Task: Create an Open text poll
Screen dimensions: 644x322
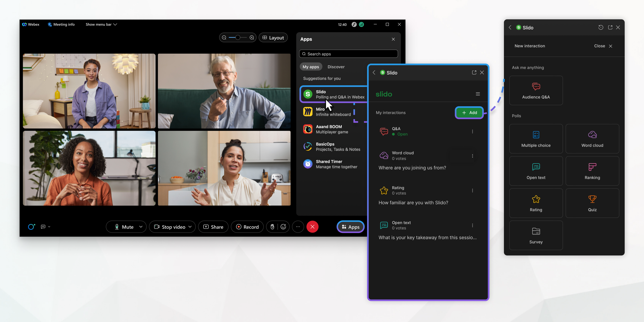Action: point(536,171)
